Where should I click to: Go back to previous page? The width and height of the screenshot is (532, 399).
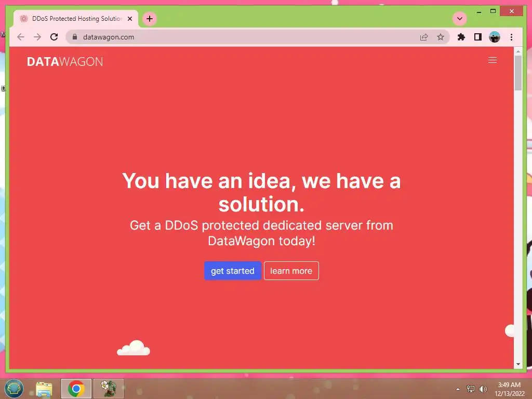pyautogui.click(x=21, y=37)
